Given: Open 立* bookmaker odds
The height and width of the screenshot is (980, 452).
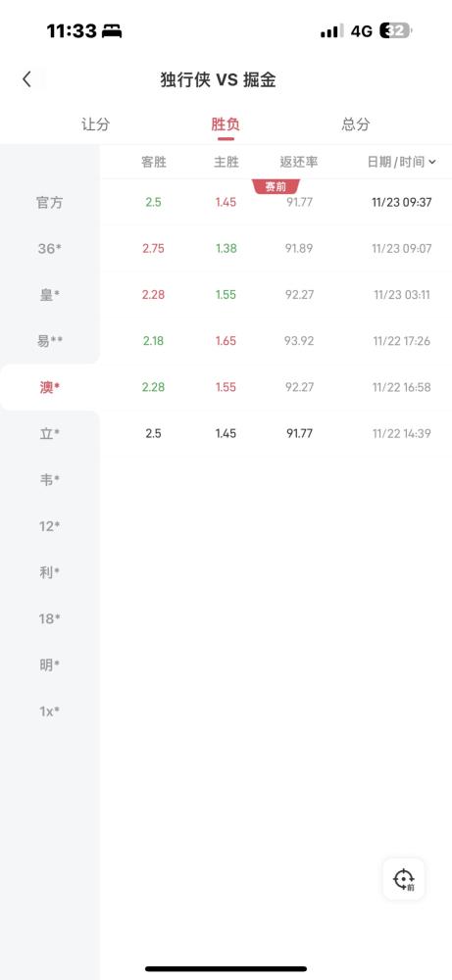Looking at the screenshot, I should 49,434.
